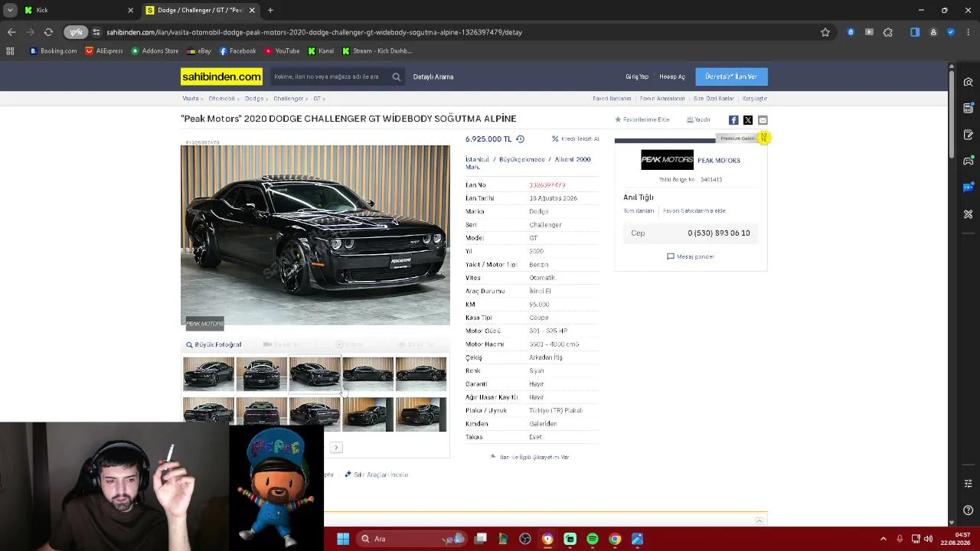The height and width of the screenshot is (551, 980).
Task: Click the Ücretsiz İlan Ver button
Action: [731, 77]
